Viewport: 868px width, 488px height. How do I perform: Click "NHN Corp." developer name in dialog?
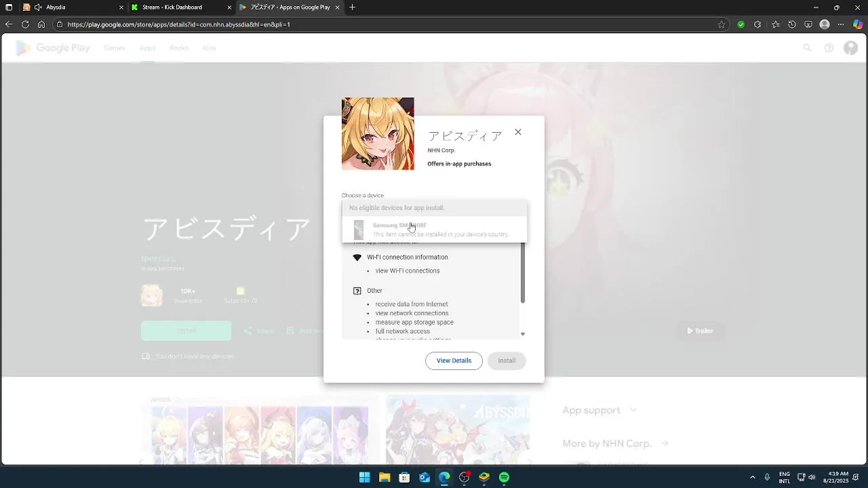pos(441,150)
